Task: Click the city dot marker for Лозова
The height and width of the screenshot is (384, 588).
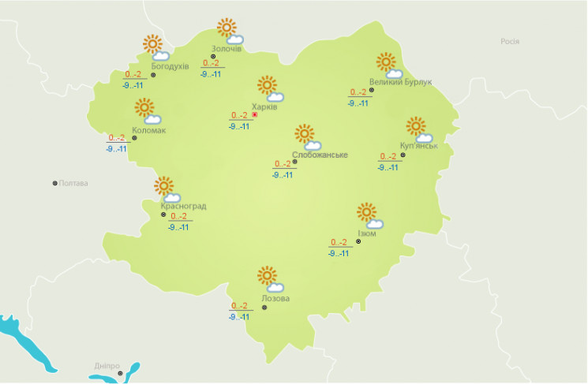Action: point(264,308)
